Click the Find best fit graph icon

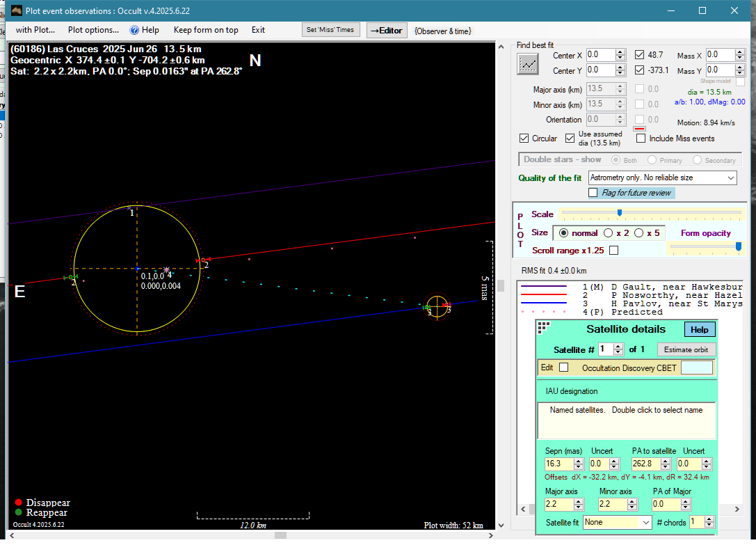click(528, 64)
